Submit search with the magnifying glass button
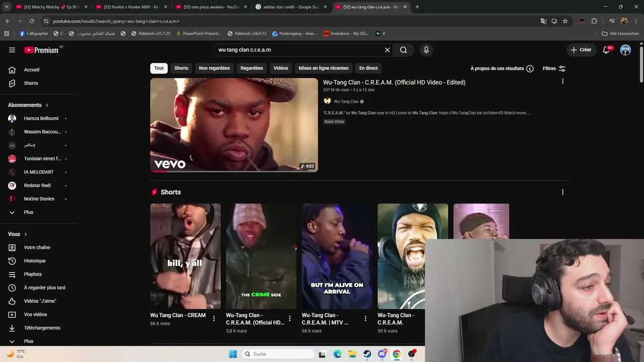The image size is (644, 362). tap(404, 50)
